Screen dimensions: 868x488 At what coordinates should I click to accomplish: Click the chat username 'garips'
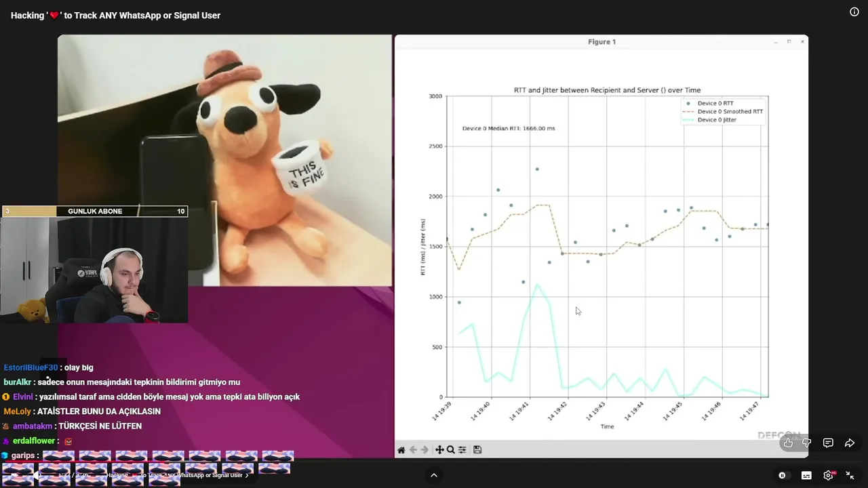22,455
